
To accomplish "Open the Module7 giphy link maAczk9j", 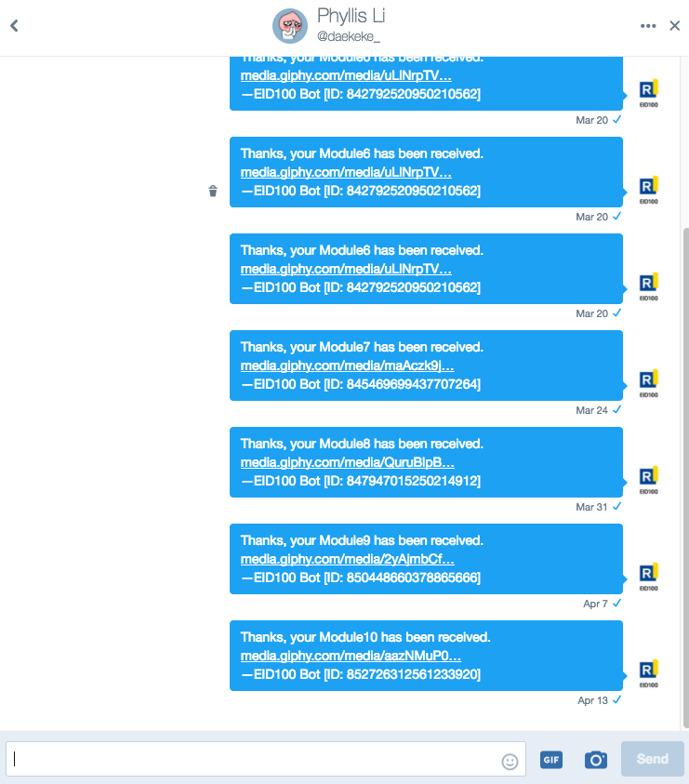I will coord(347,365).
